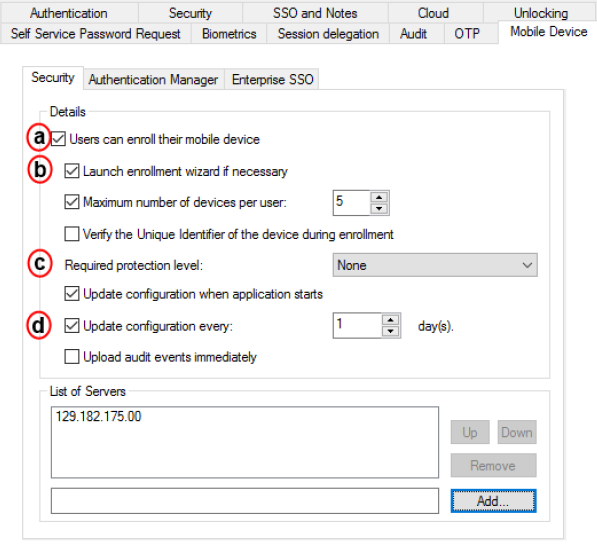Viewport: 597px width, 545px height.
Task: Click the Add... server button
Action: click(x=493, y=501)
